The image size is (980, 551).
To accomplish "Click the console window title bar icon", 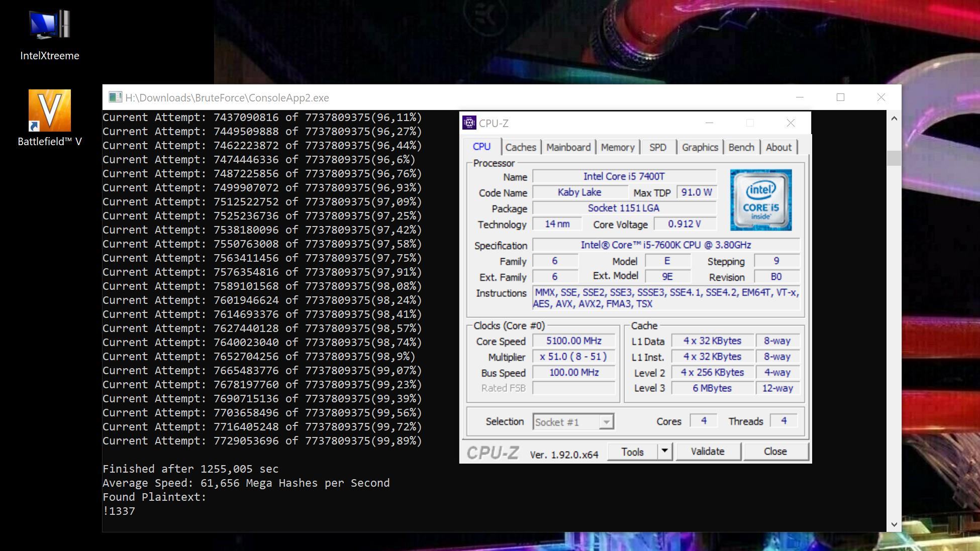I will 115,97.
